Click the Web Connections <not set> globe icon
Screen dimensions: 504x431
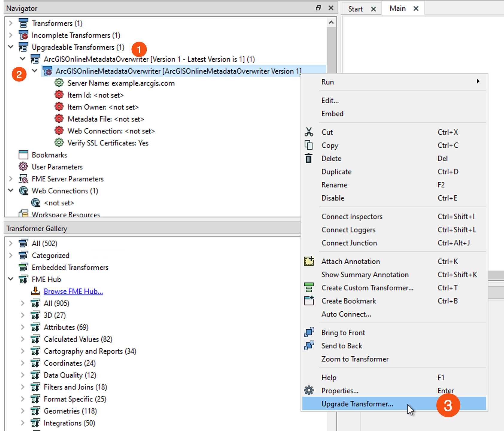point(36,203)
